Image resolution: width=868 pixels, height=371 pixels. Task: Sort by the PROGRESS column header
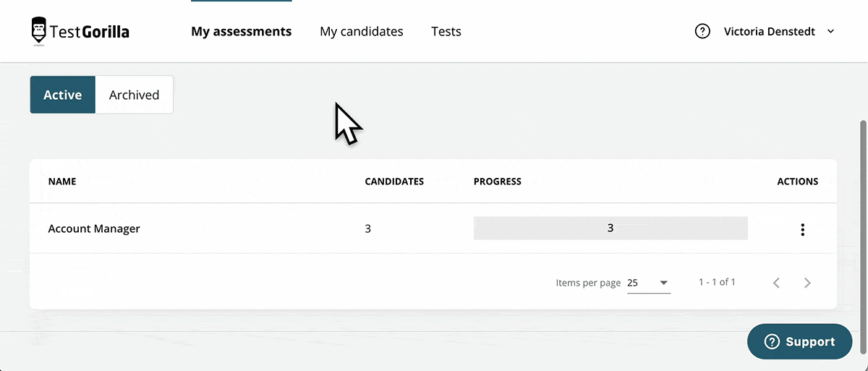coord(498,182)
